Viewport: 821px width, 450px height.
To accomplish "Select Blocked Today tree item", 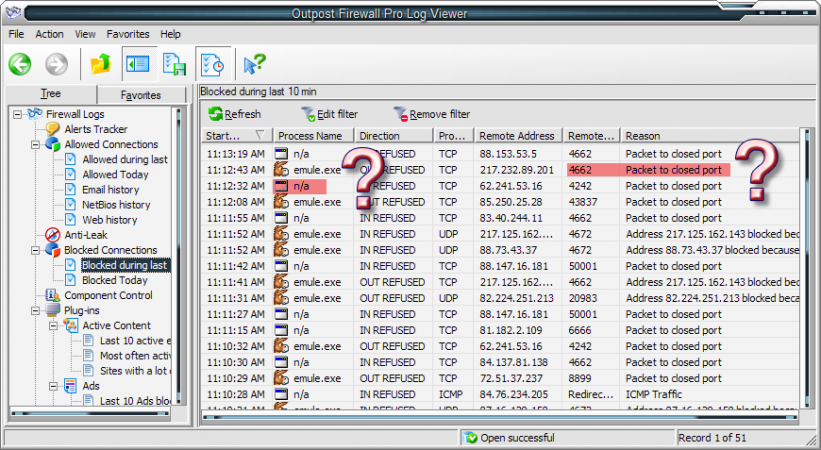I will [115, 280].
